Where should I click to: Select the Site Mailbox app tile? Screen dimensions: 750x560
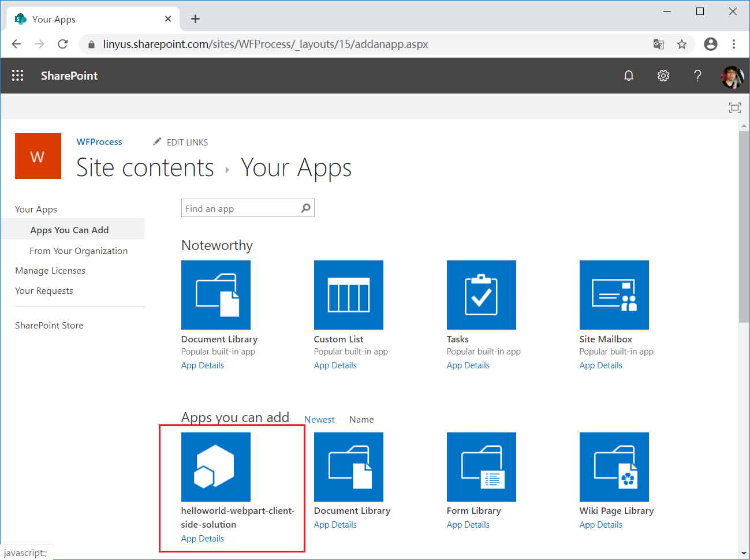click(x=614, y=294)
